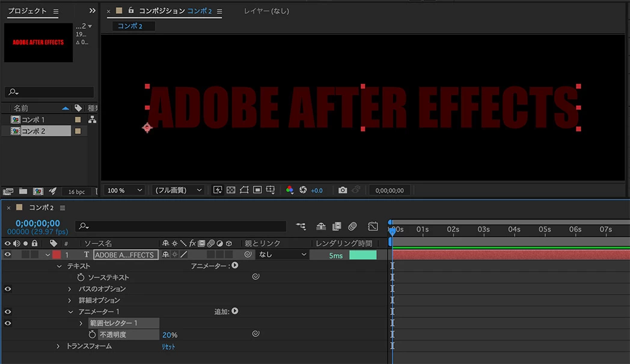Open the コンポジション panel menu
The image size is (630, 364).
(219, 11)
